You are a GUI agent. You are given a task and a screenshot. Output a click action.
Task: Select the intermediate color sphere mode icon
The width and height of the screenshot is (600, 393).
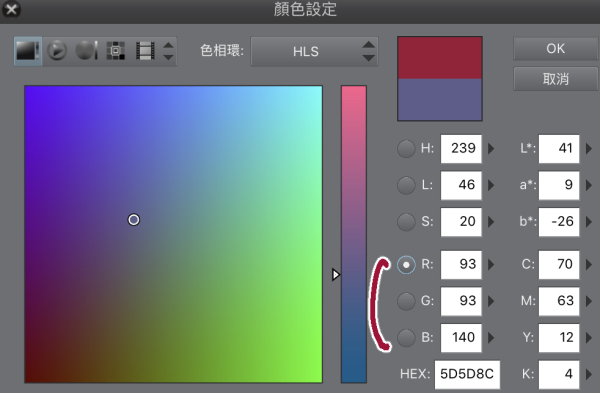86,51
